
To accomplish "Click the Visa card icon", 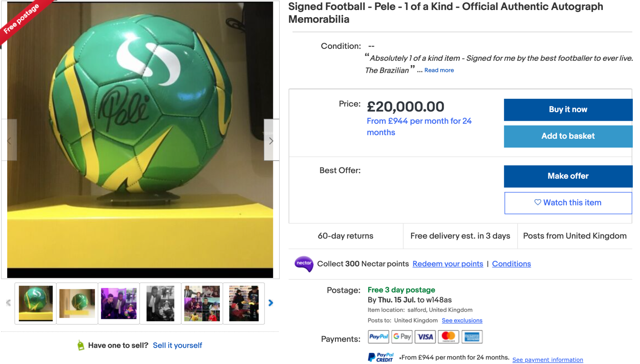I will pos(425,337).
